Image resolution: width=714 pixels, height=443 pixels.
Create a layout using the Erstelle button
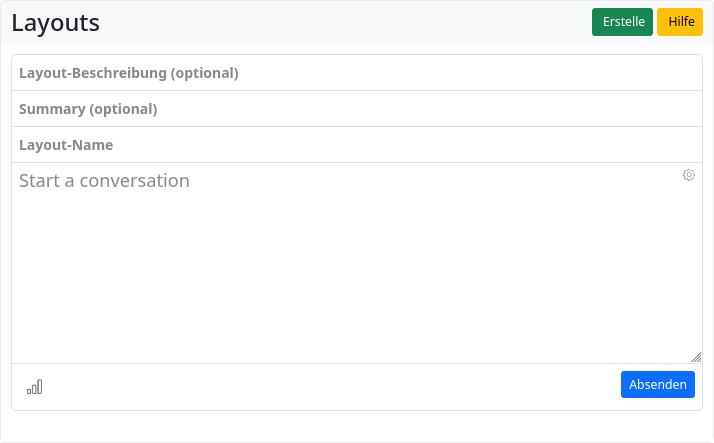[x=622, y=22]
